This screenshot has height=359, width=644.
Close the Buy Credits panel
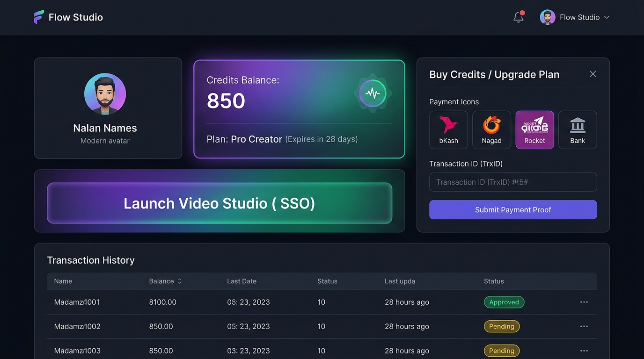[x=593, y=74]
